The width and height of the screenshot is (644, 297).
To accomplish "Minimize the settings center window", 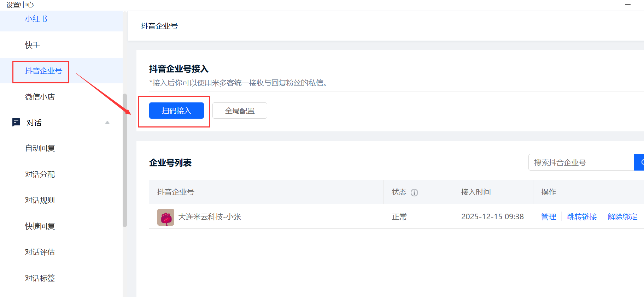I will pyautogui.click(x=628, y=5).
